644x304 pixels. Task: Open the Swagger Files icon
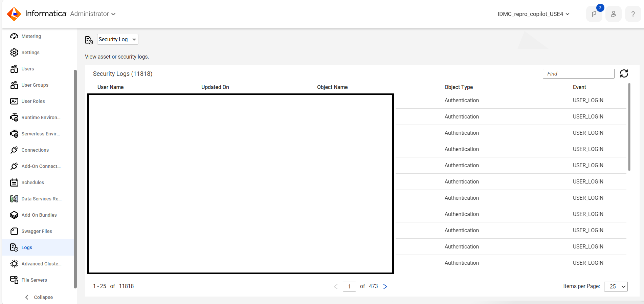click(x=14, y=231)
